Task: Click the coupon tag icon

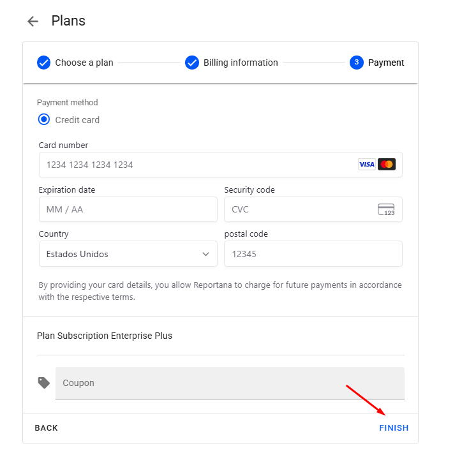Action: (44, 383)
